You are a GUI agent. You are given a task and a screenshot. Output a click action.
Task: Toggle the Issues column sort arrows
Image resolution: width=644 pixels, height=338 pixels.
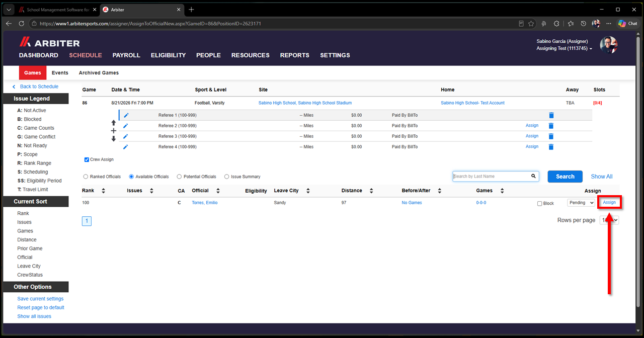(151, 191)
